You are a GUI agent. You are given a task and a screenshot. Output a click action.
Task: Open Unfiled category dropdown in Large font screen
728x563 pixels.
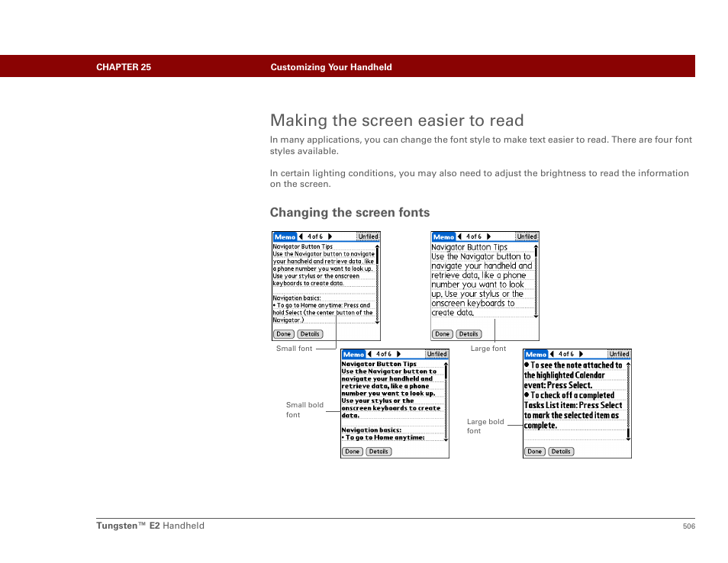tap(527, 236)
